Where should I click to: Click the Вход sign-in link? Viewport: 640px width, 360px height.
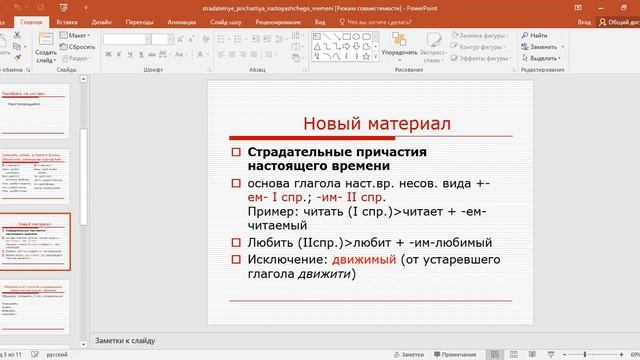pyautogui.click(x=584, y=22)
